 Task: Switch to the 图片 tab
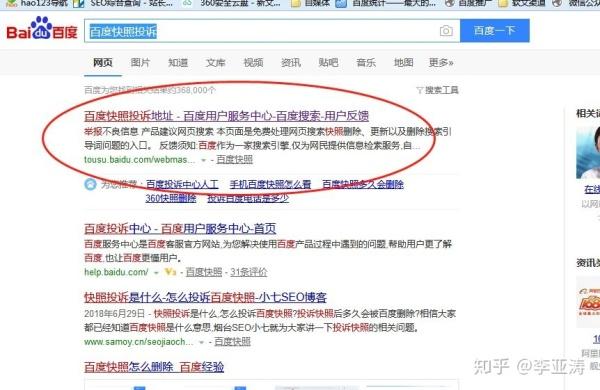(x=140, y=62)
